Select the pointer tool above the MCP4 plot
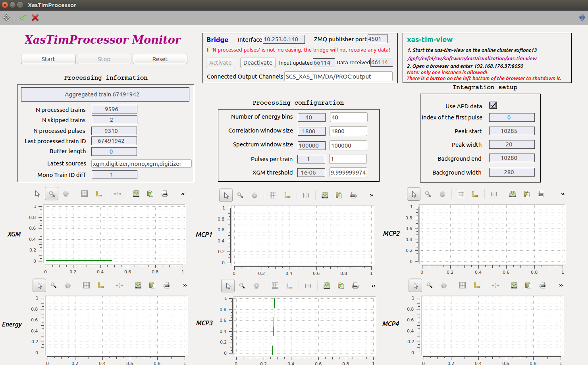 click(x=416, y=285)
